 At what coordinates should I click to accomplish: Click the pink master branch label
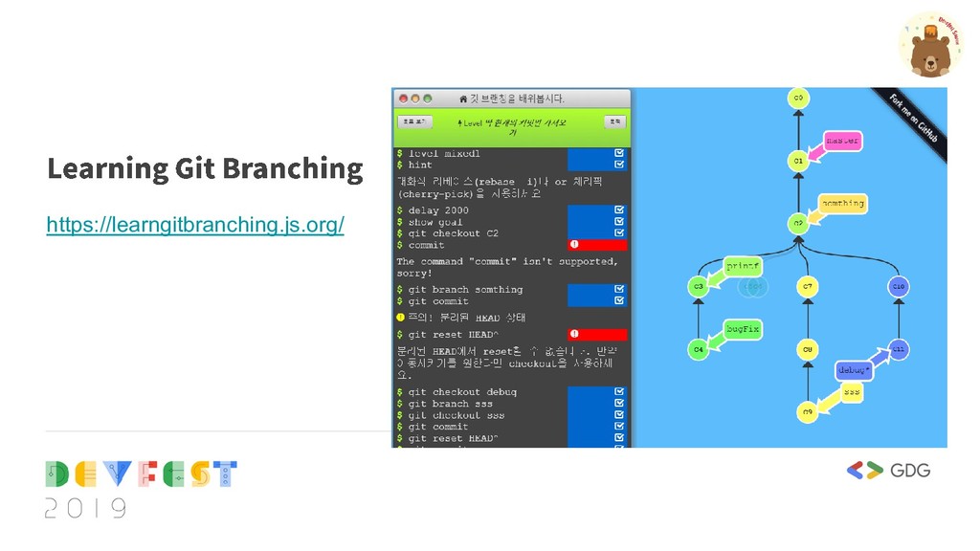point(842,142)
